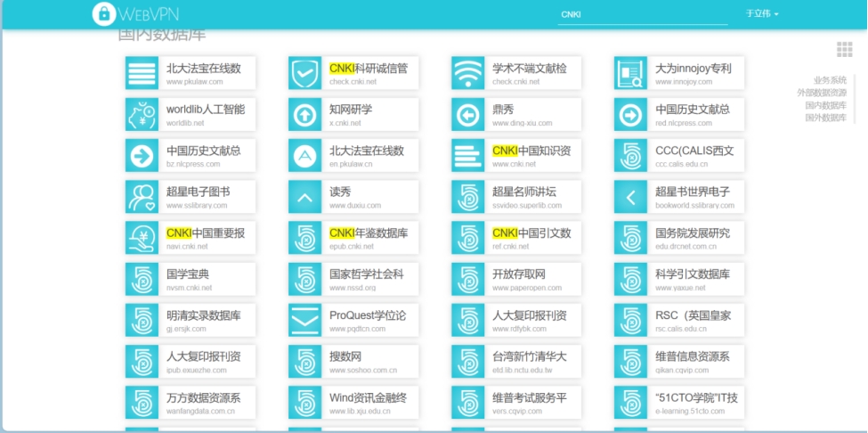The height and width of the screenshot is (433, 868).
Task: Click the www.duxiu.com URL text
Action: pyautogui.click(x=355, y=206)
